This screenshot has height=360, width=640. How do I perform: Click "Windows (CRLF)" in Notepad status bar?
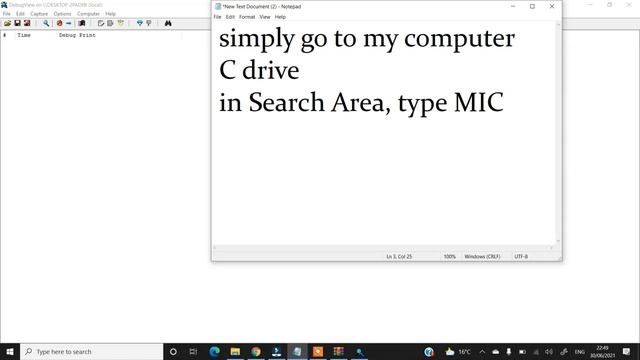tap(482, 257)
